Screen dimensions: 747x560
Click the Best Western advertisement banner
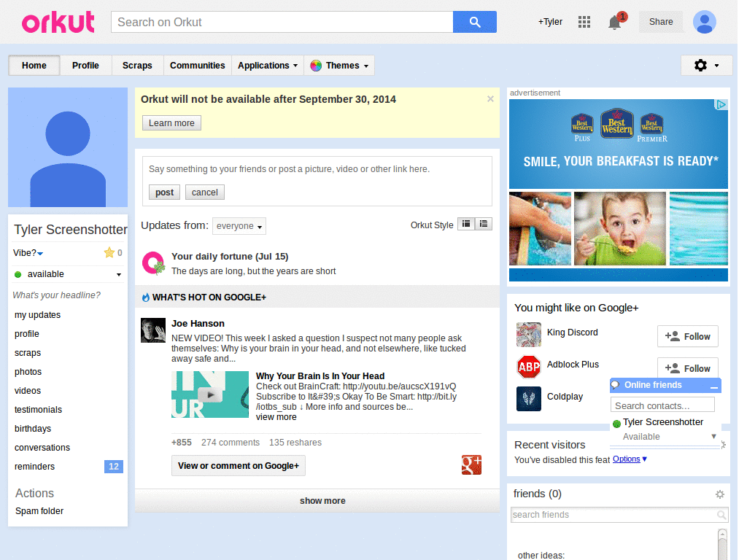tap(619, 190)
